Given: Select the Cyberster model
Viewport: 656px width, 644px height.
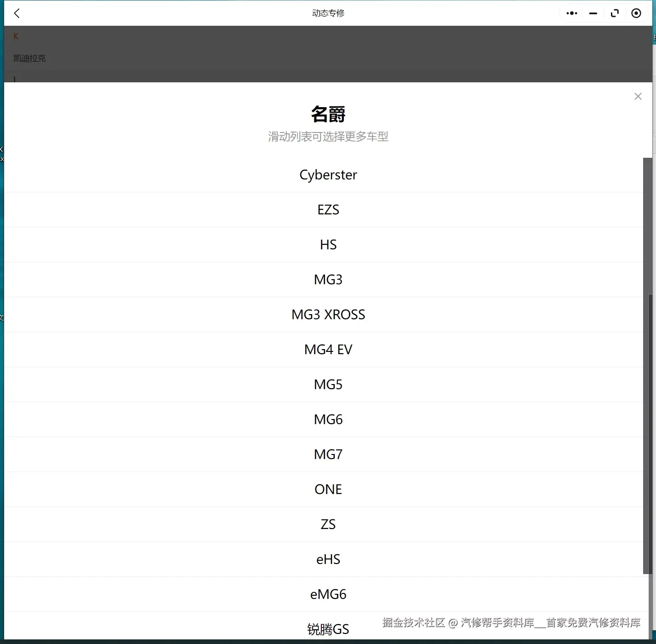Looking at the screenshot, I should coord(328,175).
